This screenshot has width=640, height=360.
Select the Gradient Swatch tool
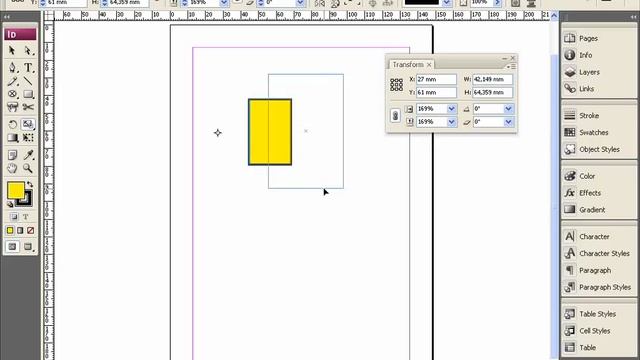pyautogui.click(x=12, y=138)
